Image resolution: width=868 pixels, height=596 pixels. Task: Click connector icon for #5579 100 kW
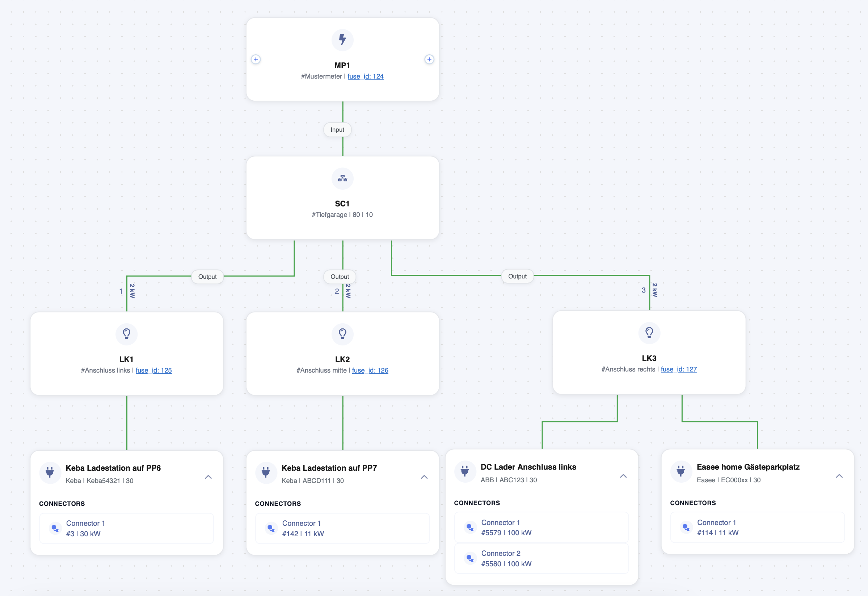click(470, 527)
